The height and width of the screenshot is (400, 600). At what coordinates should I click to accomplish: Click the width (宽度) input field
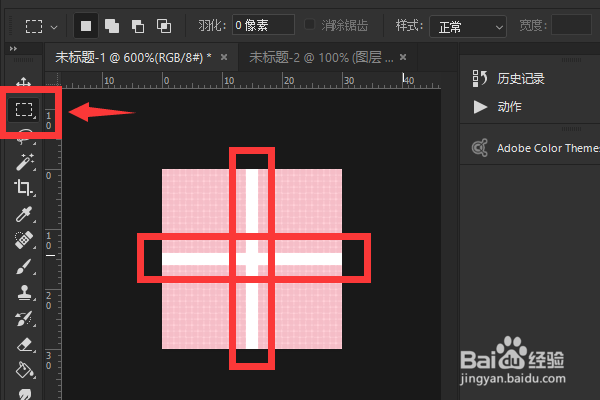click(x=572, y=25)
